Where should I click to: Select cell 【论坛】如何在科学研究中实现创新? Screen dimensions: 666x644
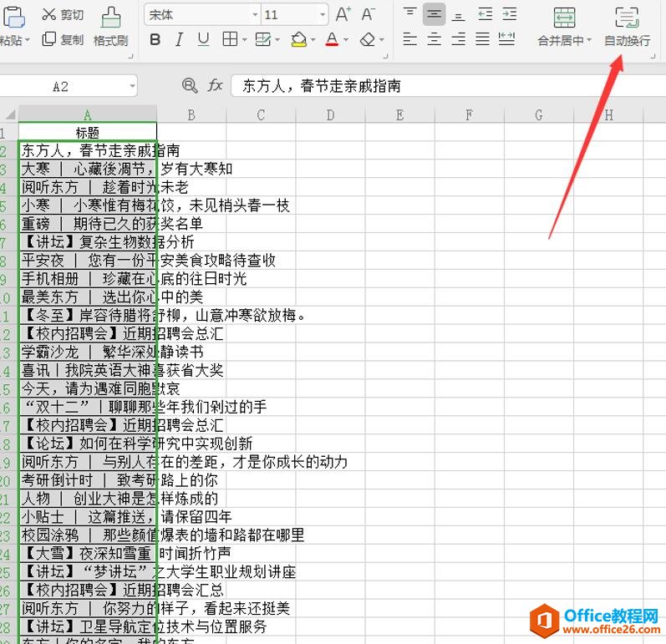88,444
